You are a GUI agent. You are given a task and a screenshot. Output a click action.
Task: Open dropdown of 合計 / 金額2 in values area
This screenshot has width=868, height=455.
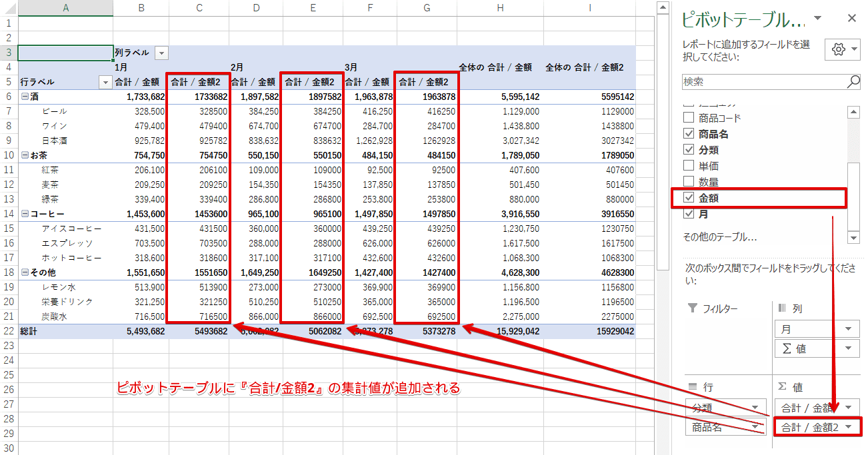coord(848,427)
